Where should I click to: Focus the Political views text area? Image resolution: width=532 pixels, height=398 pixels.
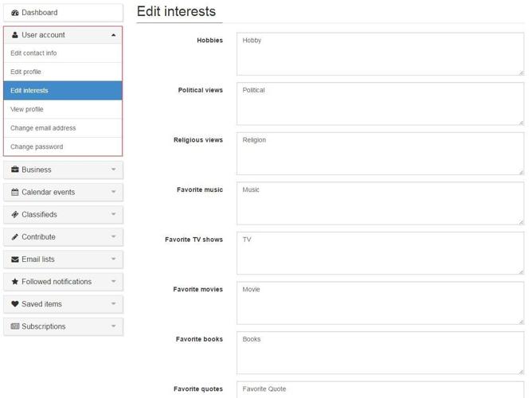click(381, 103)
